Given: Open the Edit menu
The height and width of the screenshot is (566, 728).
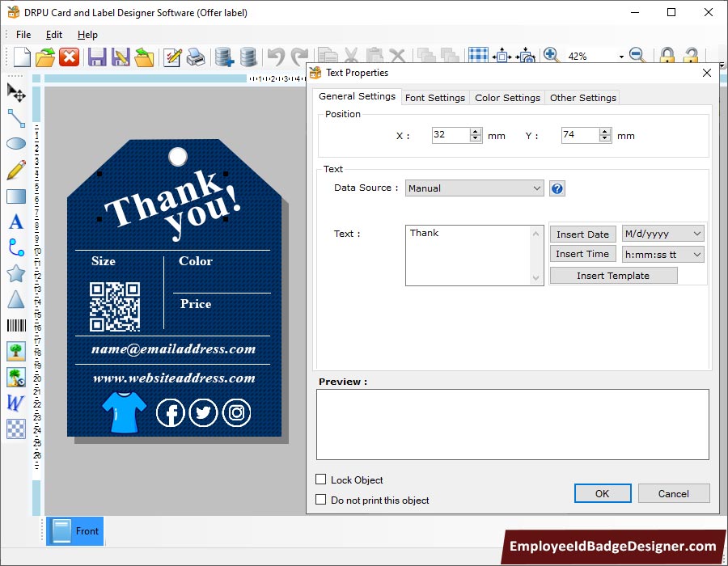Looking at the screenshot, I should point(54,34).
